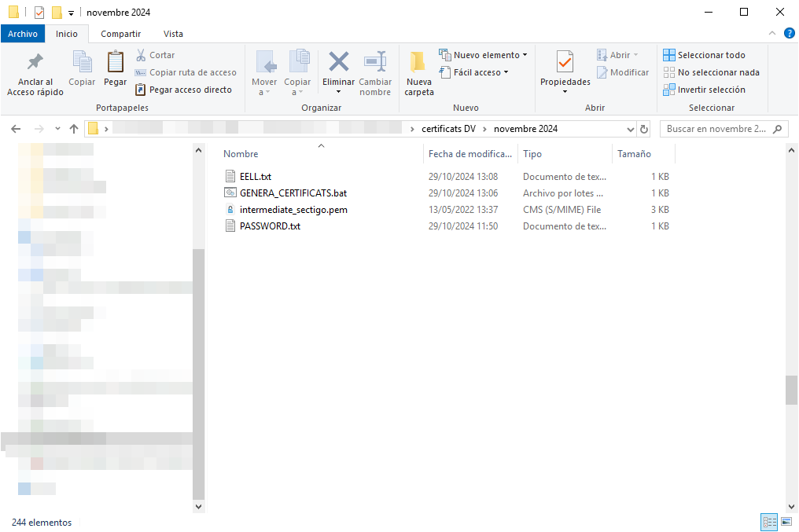Click the Modificar ribbon button
This screenshot has width=799, height=532.
[623, 72]
